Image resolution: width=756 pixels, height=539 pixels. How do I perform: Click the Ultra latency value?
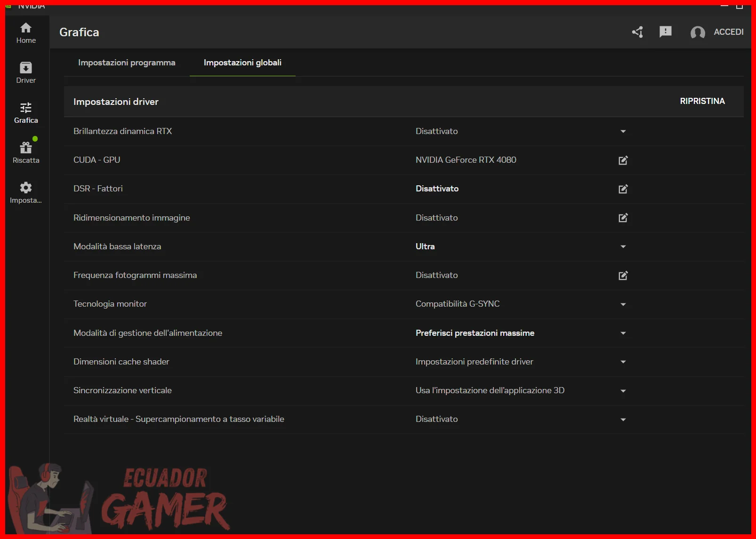[425, 246]
